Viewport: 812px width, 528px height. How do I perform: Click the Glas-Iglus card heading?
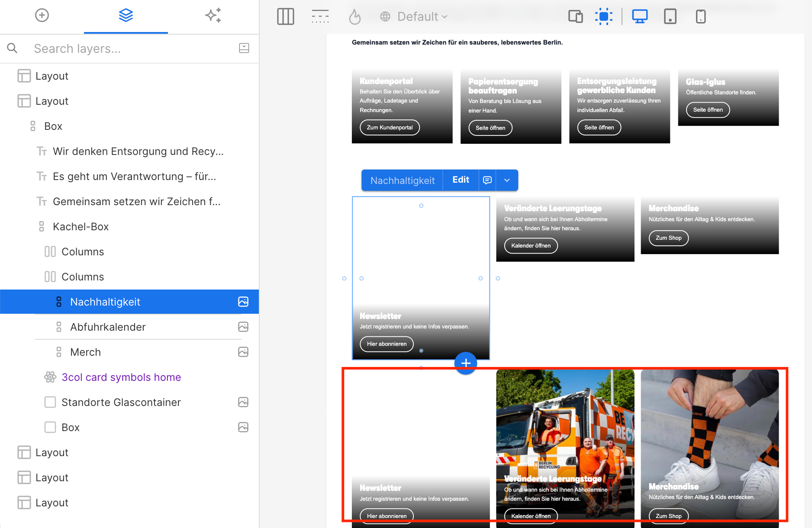point(706,82)
